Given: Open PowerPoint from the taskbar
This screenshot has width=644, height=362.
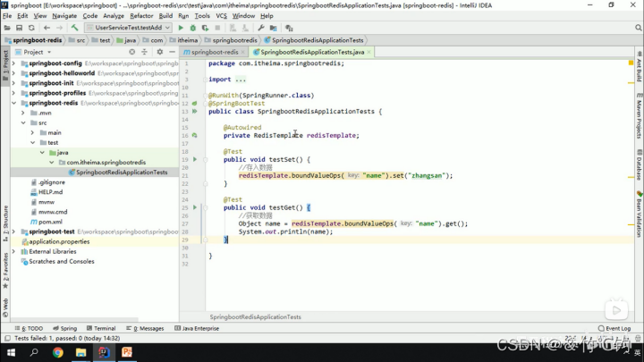Looking at the screenshot, I should tap(127, 352).
